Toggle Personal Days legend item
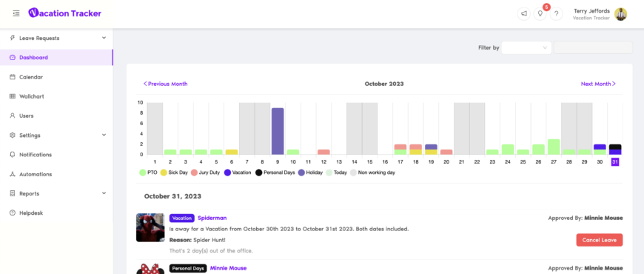 [275, 173]
